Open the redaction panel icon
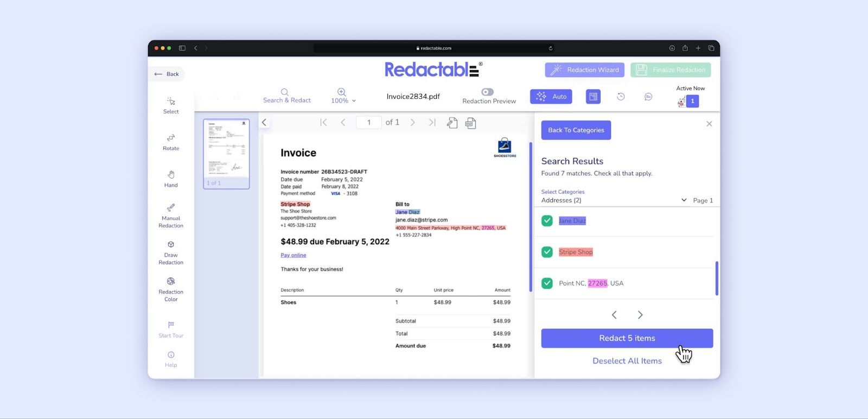 593,97
